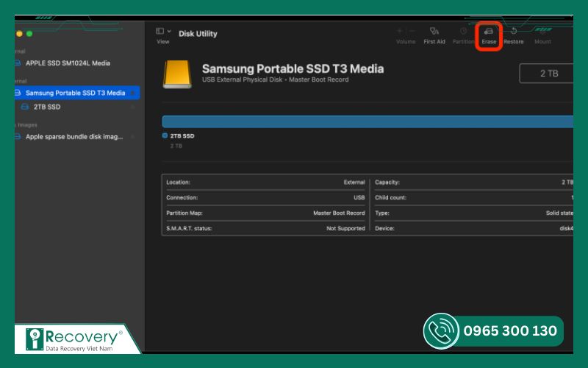Click the 'Child count:' label
Screen dimensions: 588x368
pyautogui.click(x=390, y=197)
